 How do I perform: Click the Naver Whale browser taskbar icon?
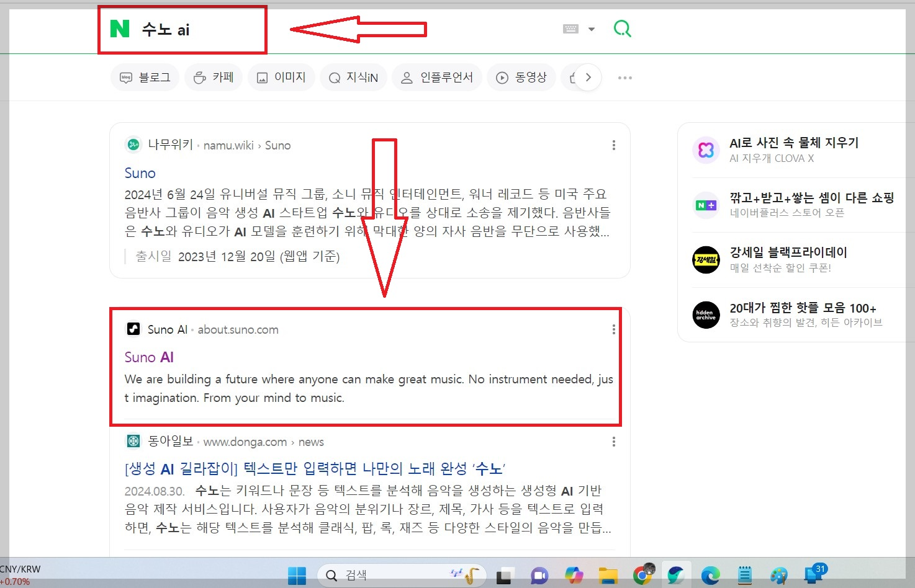[677, 576]
